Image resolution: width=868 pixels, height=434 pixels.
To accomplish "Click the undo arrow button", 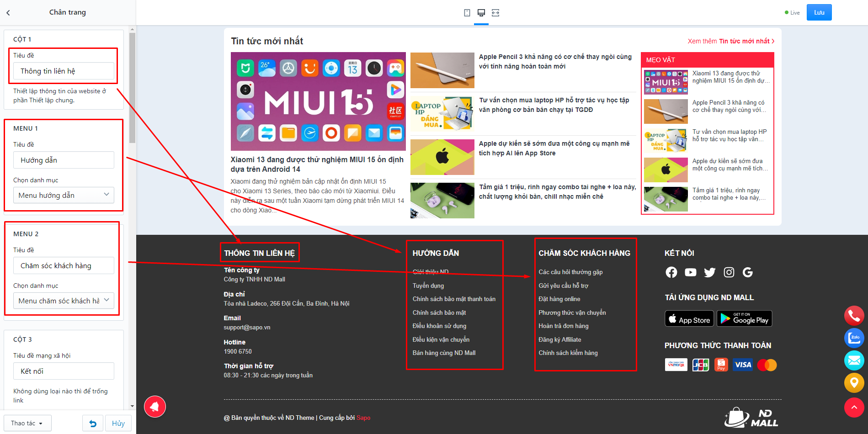I will pos(93,423).
